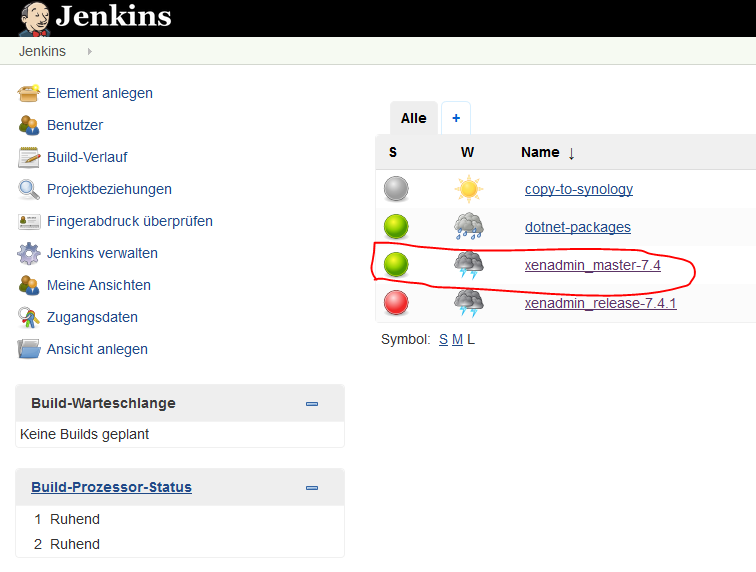756x572 pixels.
Task: Click the Jenkins header title
Action: [113, 16]
